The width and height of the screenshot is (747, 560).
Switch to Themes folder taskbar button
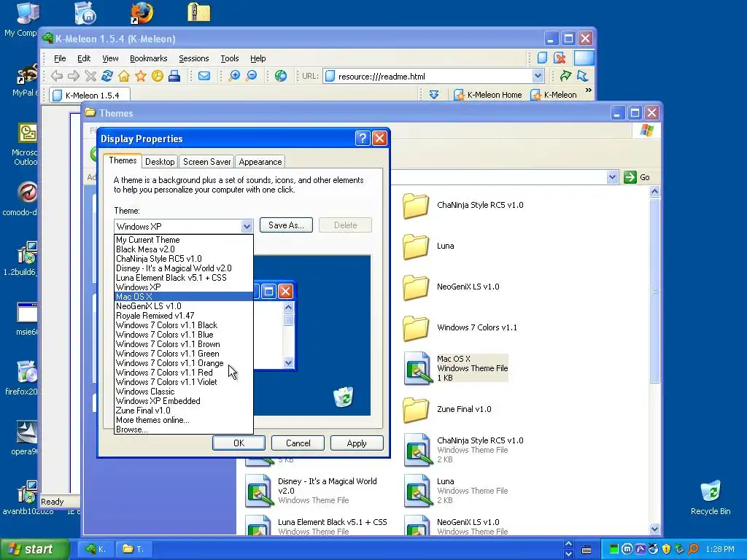pos(133,549)
